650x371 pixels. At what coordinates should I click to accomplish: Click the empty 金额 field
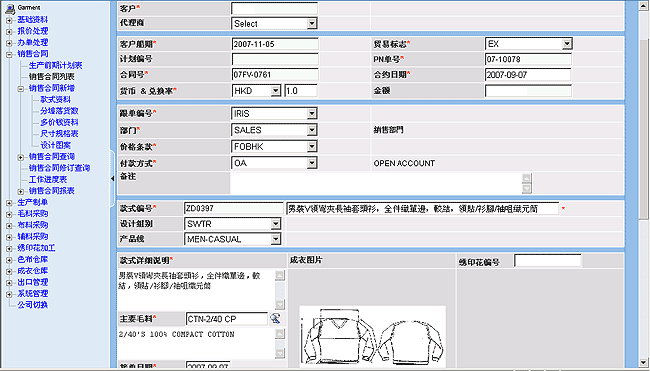coord(528,91)
